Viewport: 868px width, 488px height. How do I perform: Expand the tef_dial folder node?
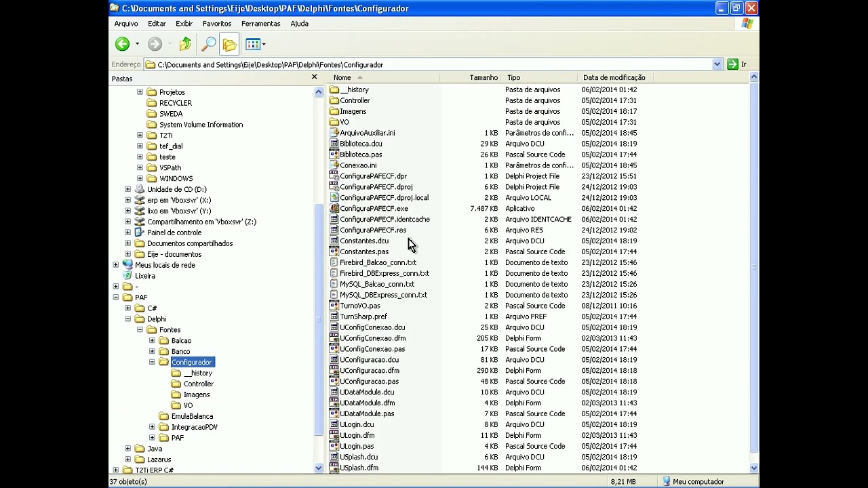coord(140,146)
